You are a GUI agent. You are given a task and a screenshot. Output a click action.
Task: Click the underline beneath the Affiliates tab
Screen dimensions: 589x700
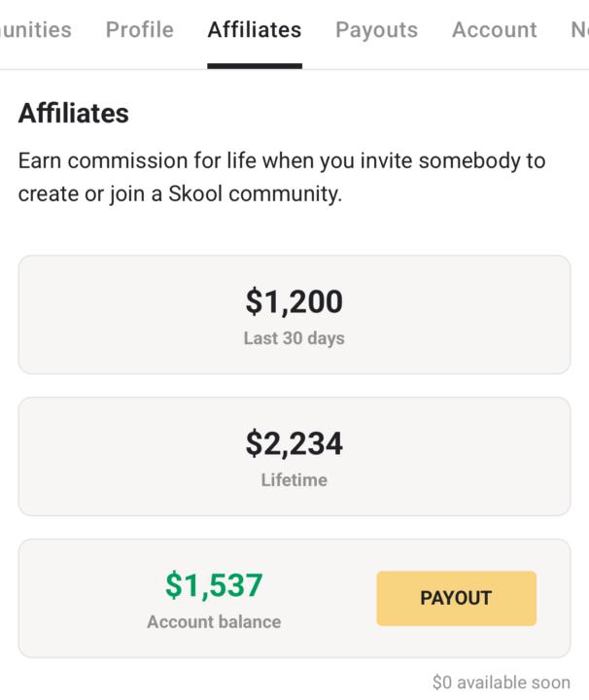coord(255,65)
